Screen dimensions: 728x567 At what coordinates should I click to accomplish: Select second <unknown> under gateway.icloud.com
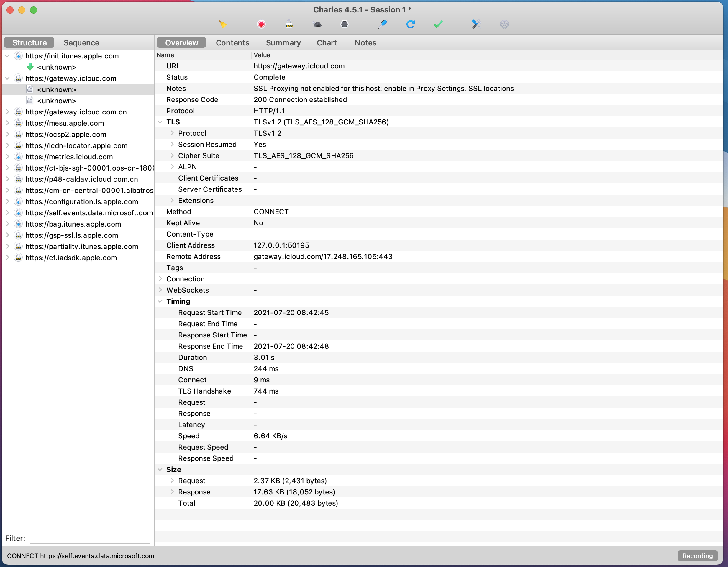pos(57,101)
